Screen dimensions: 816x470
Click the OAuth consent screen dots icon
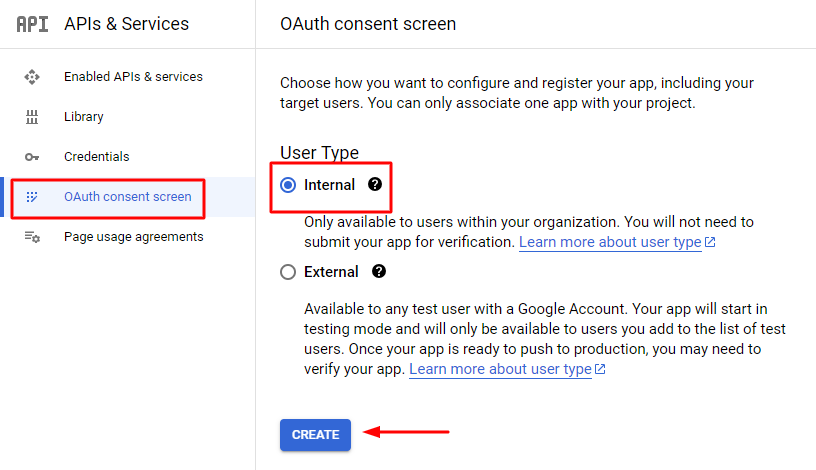tap(32, 197)
